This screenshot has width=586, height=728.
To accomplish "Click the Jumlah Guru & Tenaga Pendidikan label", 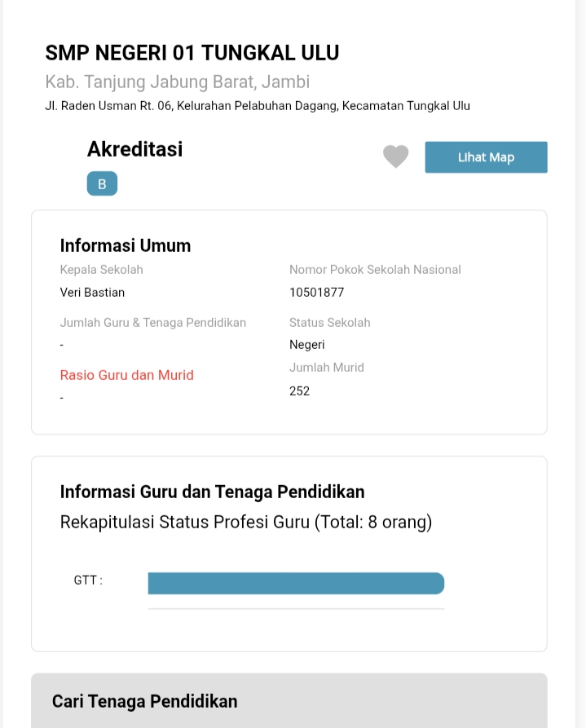I will pyautogui.click(x=153, y=323).
